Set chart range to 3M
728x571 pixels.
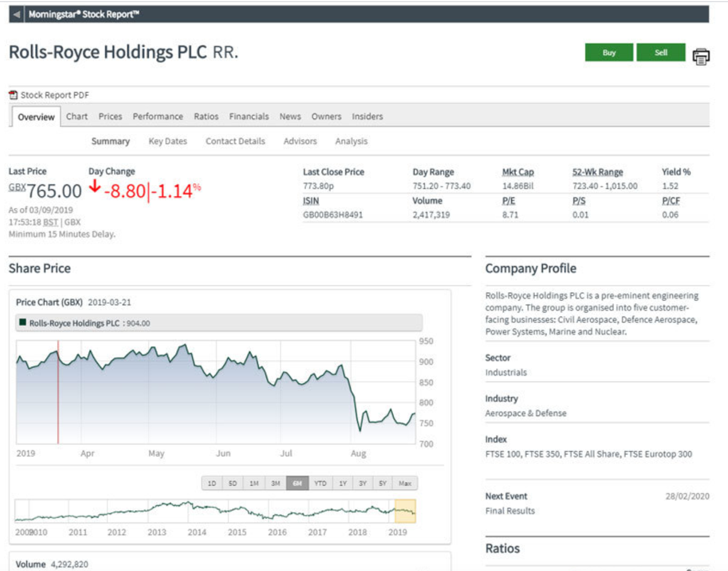pos(275,483)
